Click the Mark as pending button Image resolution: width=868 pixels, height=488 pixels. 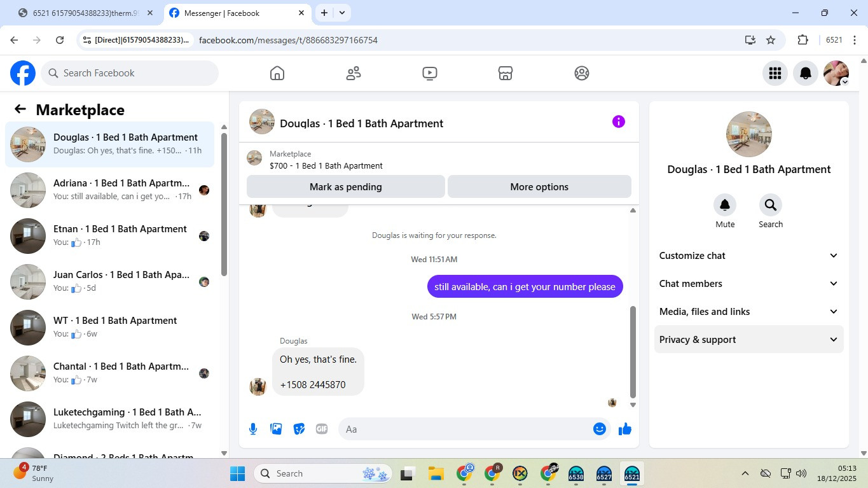(346, 187)
